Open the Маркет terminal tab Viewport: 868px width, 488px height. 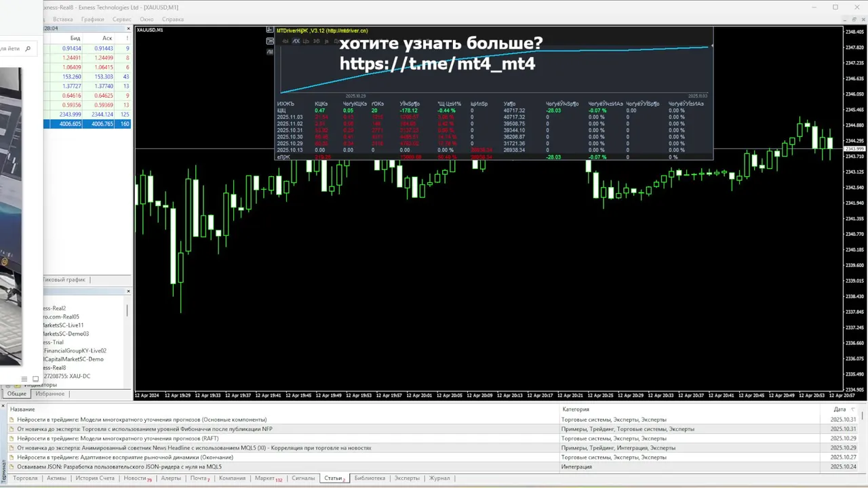point(268,479)
